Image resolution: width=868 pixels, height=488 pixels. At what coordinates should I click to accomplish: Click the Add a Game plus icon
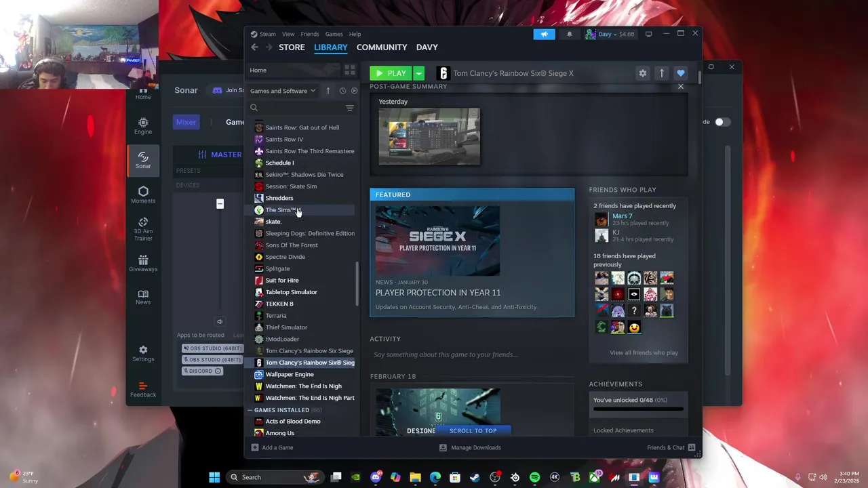[x=255, y=447]
